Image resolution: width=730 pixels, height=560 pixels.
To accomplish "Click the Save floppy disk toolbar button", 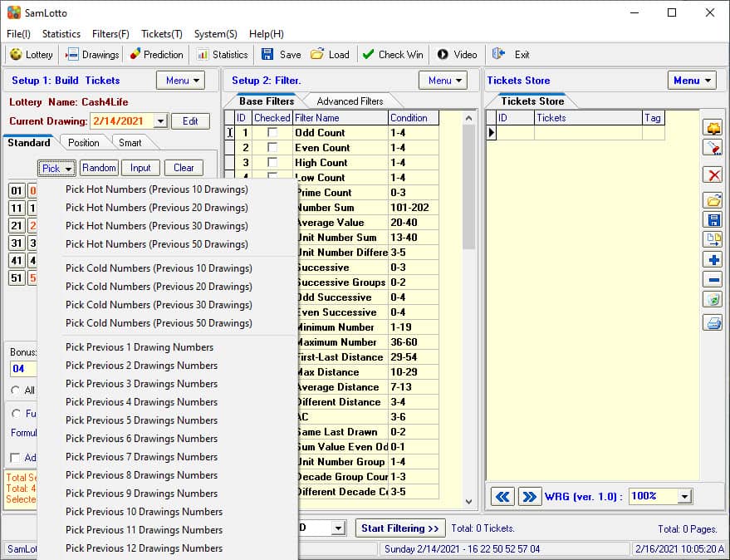I will tap(282, 55).
